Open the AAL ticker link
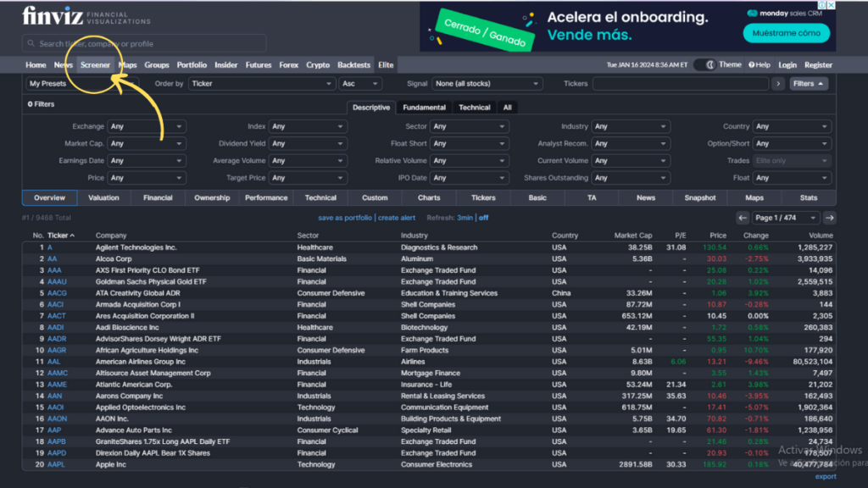 tap(53, 362)
